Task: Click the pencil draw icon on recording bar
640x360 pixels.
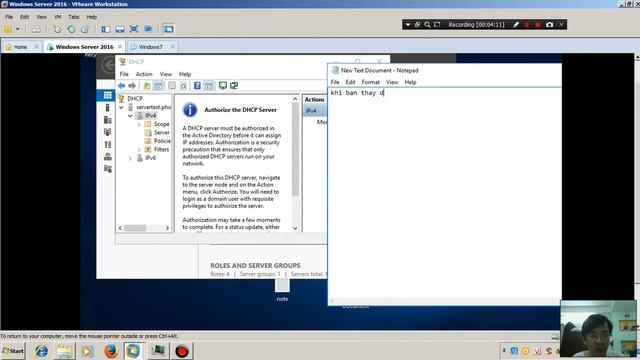Action: (516, 24)
